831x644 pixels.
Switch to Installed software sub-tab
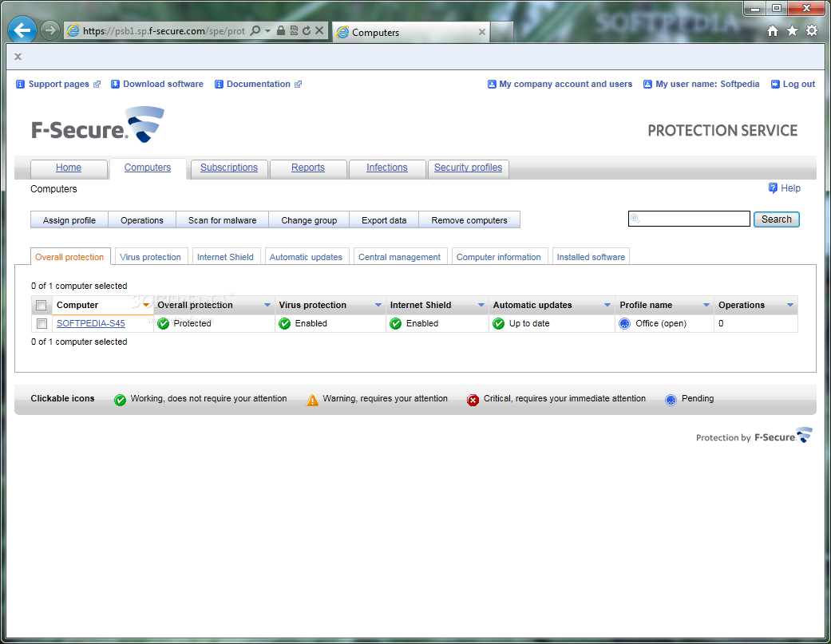point(591,257)
